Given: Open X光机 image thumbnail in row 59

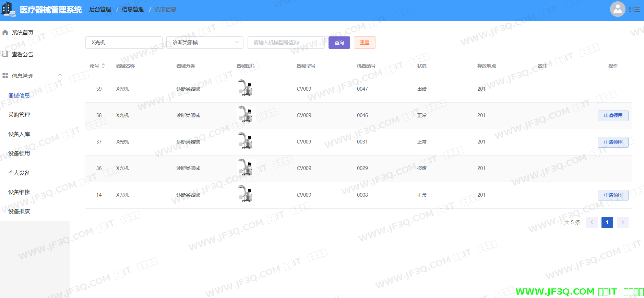Looking at the screenshot, I should pyautogui.click(x=246, y=88).
